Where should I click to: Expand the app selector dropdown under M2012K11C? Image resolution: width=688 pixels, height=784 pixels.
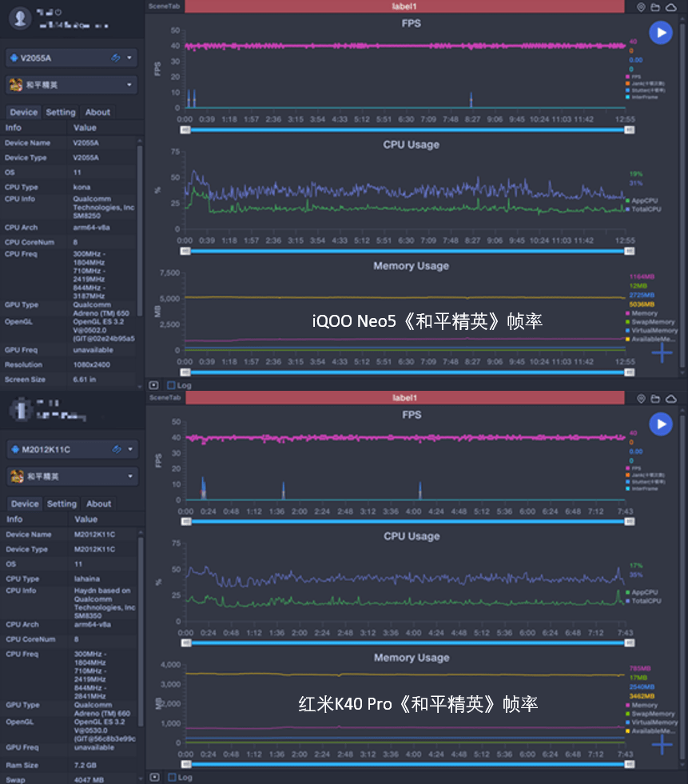click(73, 476)
